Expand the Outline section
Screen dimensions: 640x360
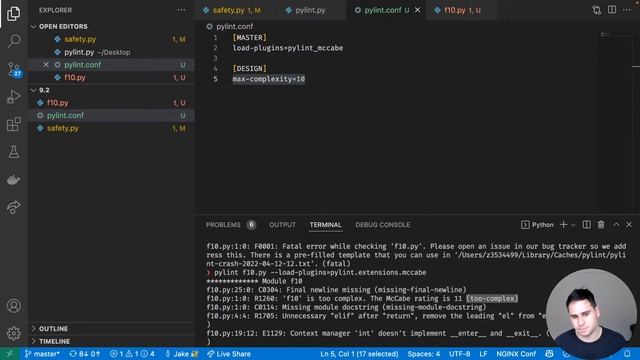tap(53, 329)
